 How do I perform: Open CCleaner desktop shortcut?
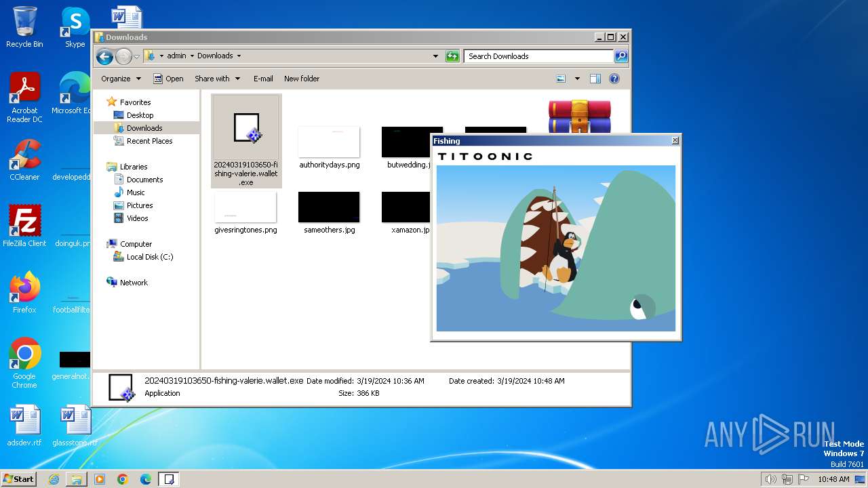pyautogui.click(x=24, y=160)
